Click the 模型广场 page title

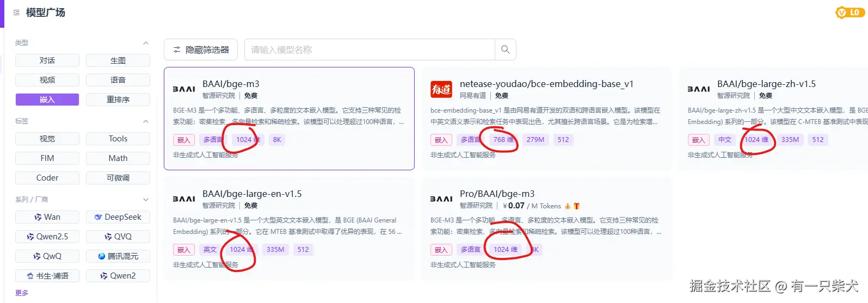pyautogui.click(x=46, y=13)
